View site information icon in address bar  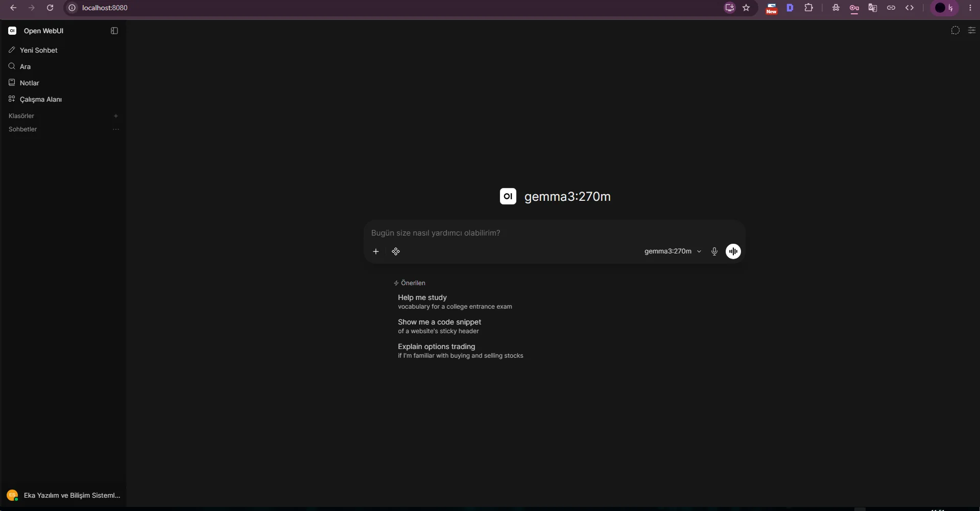72,8
